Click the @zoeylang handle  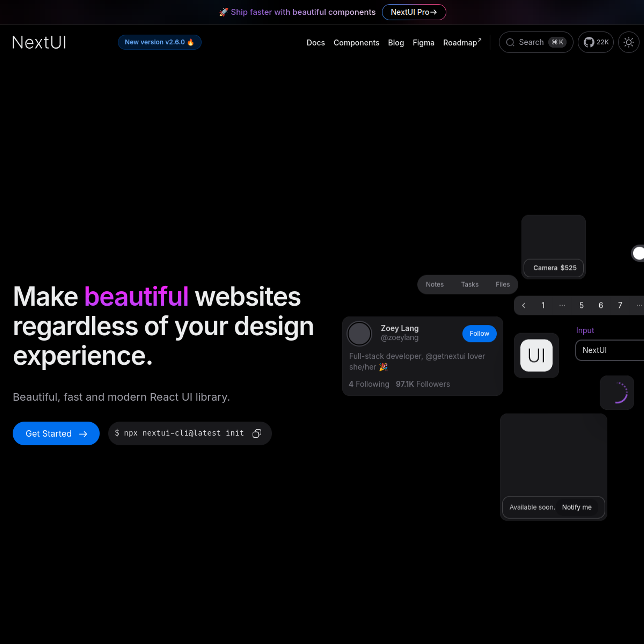(399, 338)
